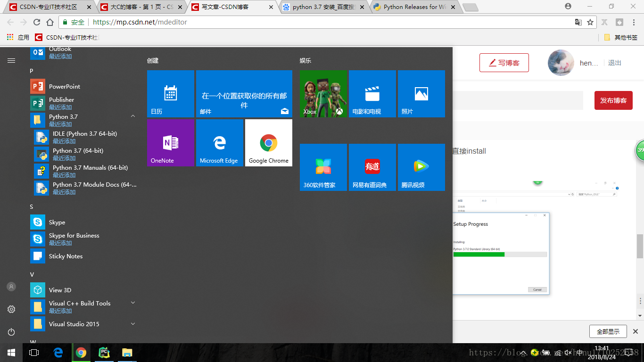644x362 pixels.
Task: Jump to letter V section header
Action: (32, 274)
